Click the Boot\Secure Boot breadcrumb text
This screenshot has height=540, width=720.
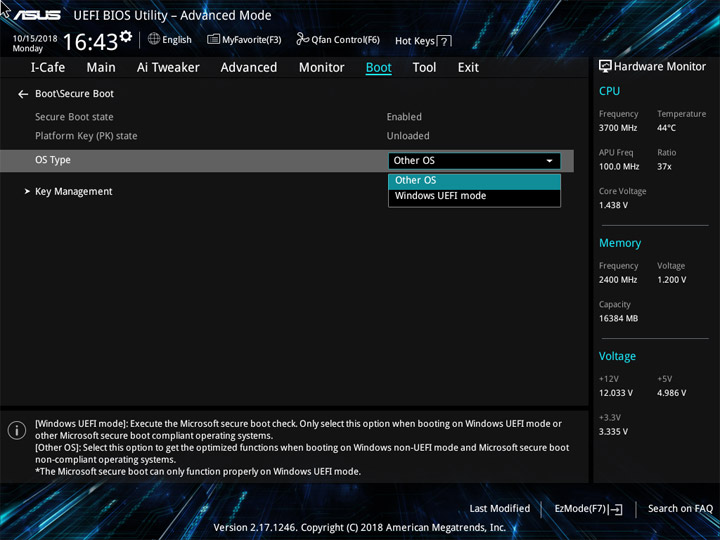pos(74,94)
